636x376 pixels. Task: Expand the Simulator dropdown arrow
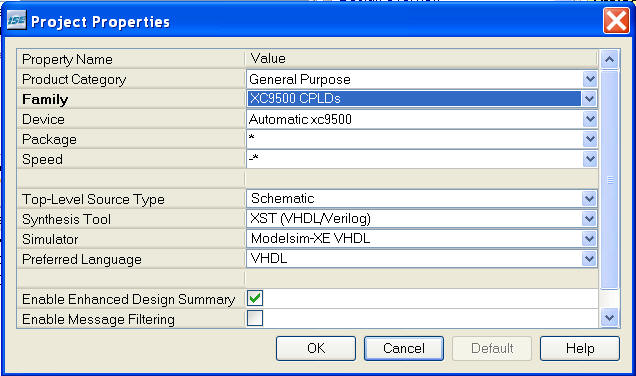tap(589, 239)
